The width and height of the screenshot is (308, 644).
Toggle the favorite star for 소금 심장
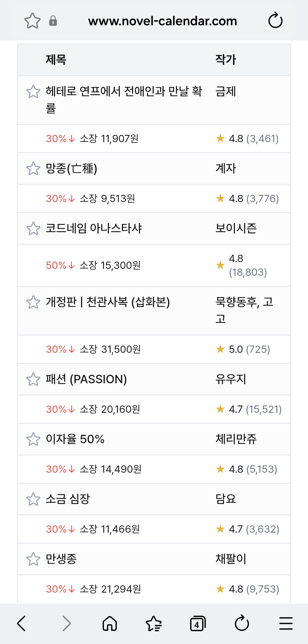33,499
